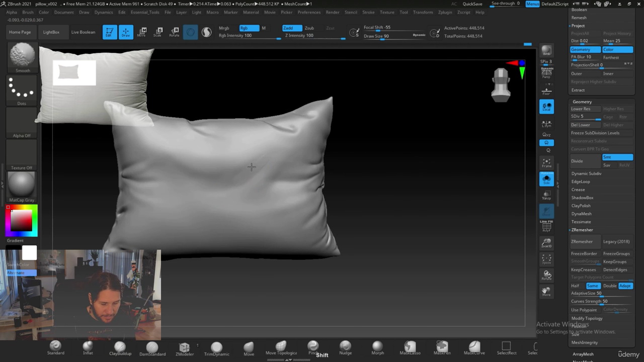This screenshot has width=644, height=362.
Task: Click the Zoom3D button
Action: 546,243
